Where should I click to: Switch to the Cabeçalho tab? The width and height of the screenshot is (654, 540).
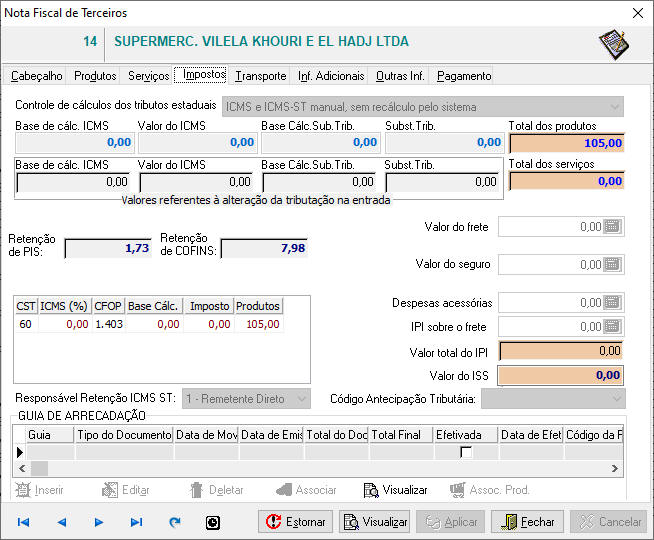[x=36, y=76]
